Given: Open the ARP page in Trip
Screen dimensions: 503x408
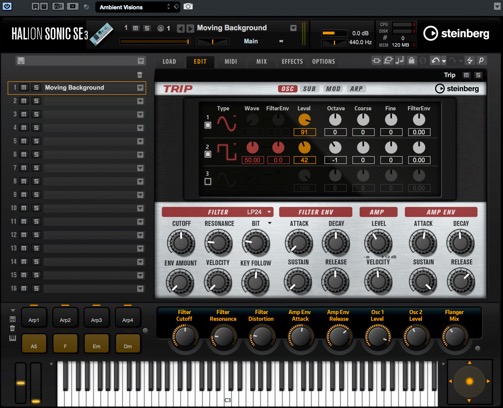Looking at the screenshot, I should (x=356, y=89).
